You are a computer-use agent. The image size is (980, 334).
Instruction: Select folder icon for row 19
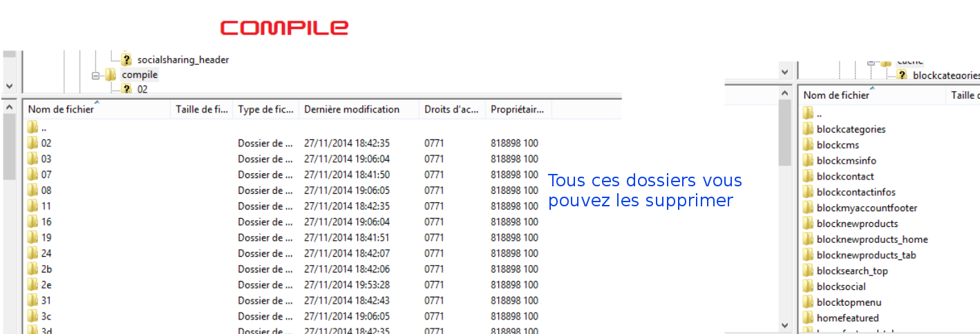point(32,237)
